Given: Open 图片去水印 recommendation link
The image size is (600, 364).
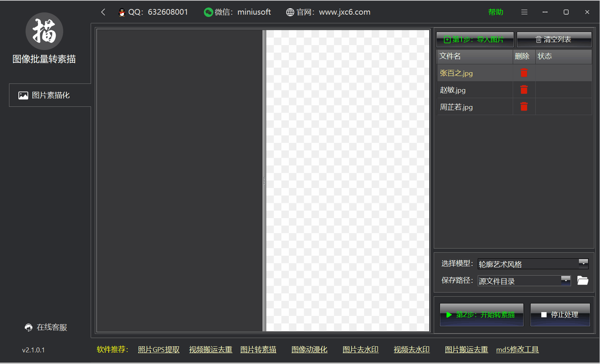Looking at the screenshot, I should point(361,350).
